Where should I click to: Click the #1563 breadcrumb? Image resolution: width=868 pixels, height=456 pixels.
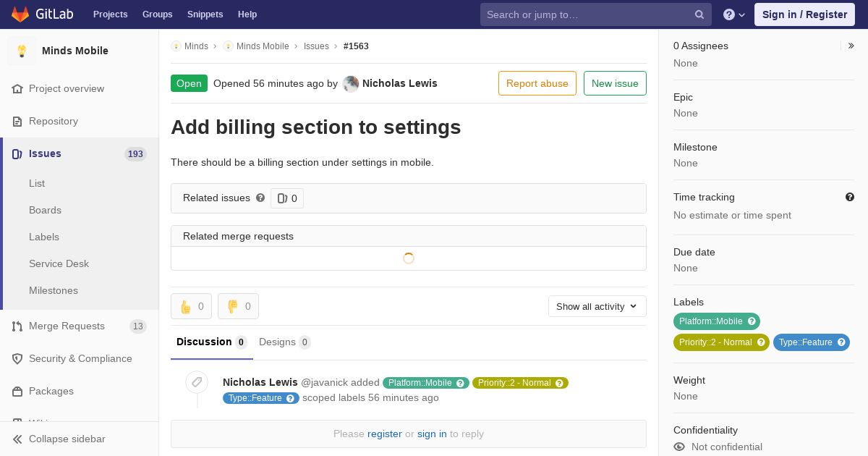coord(356,46)
